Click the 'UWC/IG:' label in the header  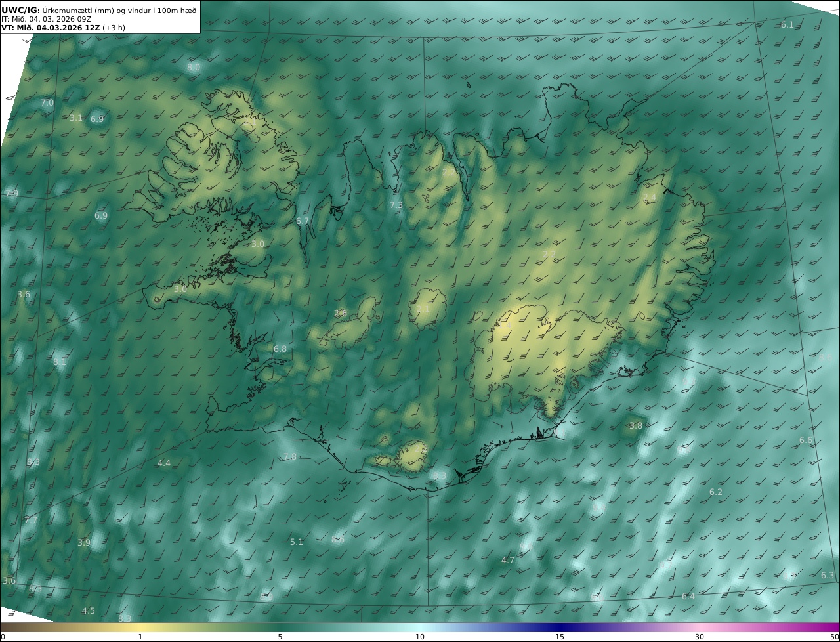21,10
